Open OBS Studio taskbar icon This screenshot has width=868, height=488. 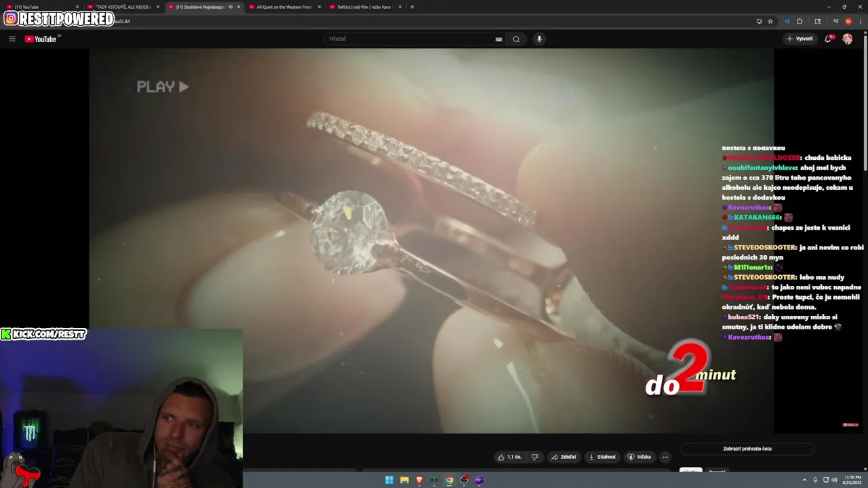click(x=464, y=480)
